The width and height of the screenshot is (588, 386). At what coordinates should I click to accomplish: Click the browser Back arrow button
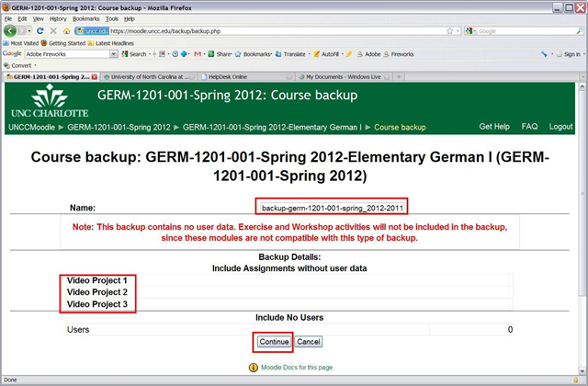click(10, 30)
